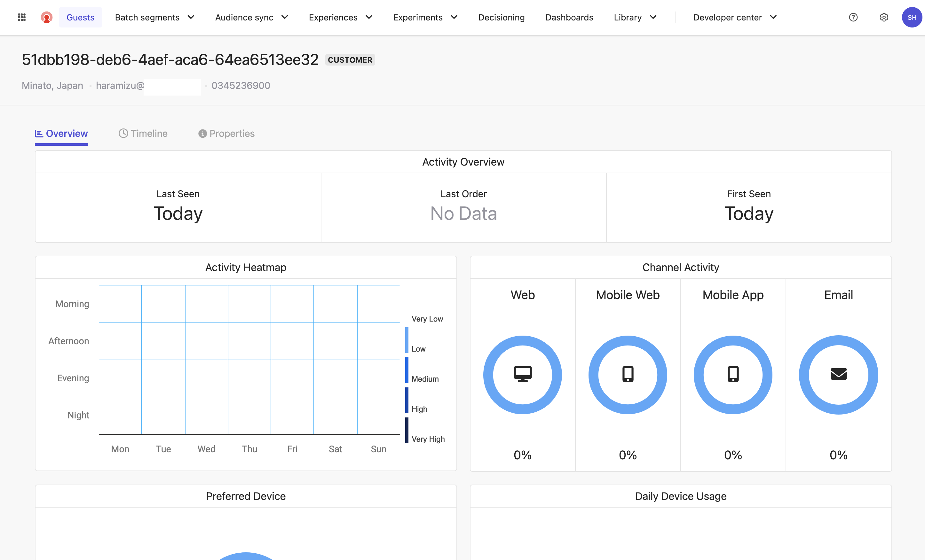
Task: Click the Sunday Night heatmap cell
Action: click(378, 415)
